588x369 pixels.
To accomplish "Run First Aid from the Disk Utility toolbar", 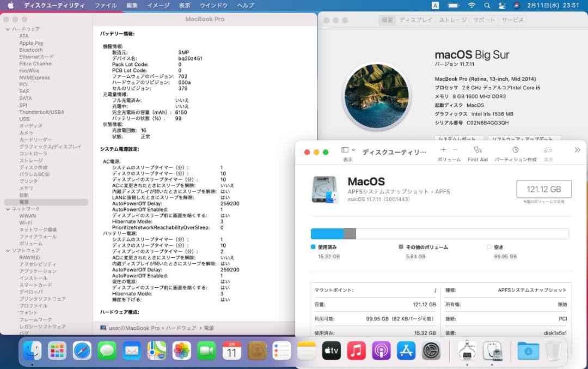I will 477,151.
